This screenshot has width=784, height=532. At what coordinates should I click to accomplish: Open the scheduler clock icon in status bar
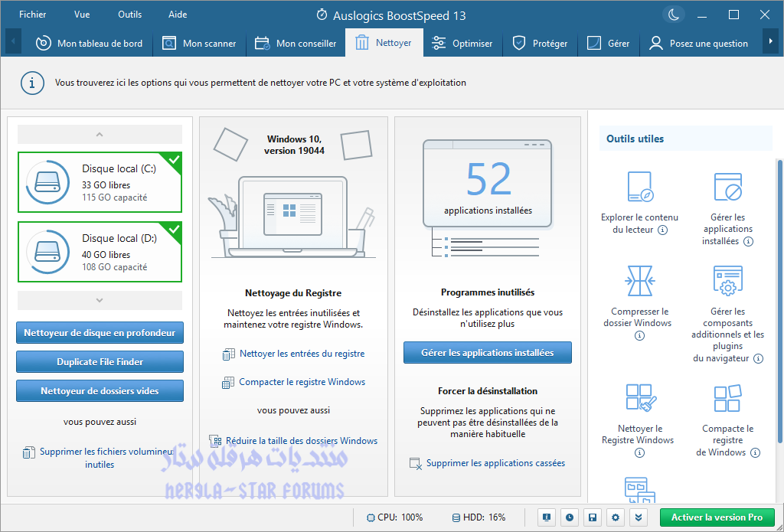pos(570,517)
